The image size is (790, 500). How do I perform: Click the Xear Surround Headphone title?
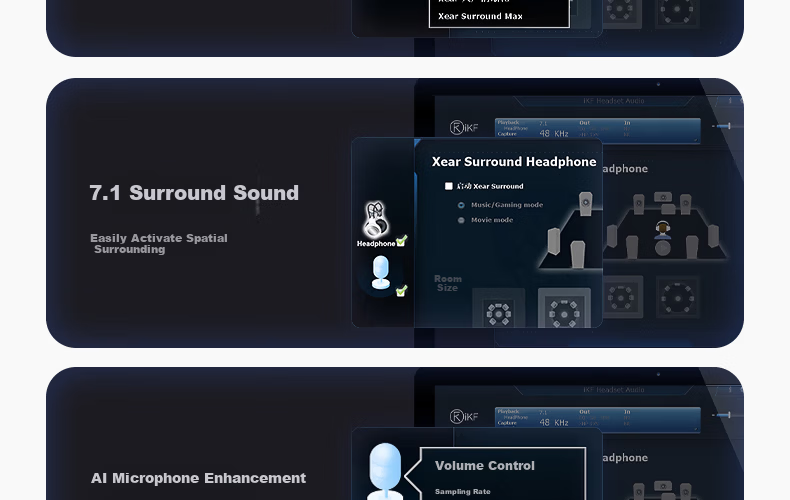[x=514, y=162]
